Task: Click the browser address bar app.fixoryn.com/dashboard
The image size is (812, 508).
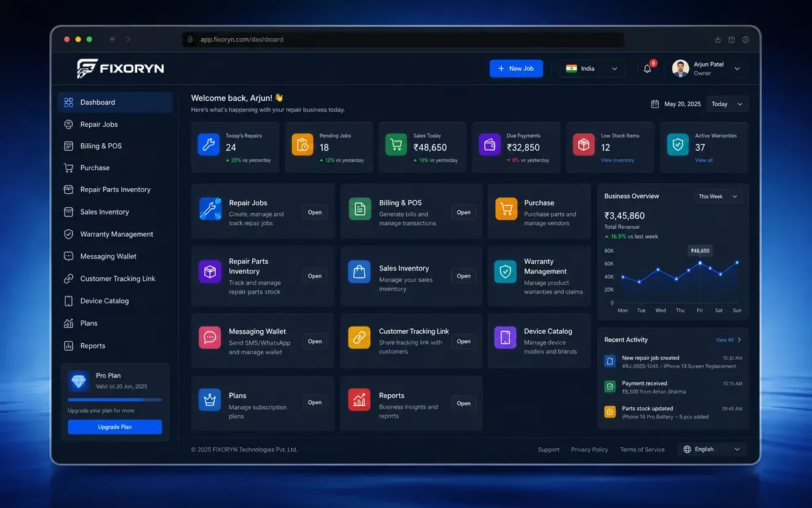Action: click(x=404, y=39)
